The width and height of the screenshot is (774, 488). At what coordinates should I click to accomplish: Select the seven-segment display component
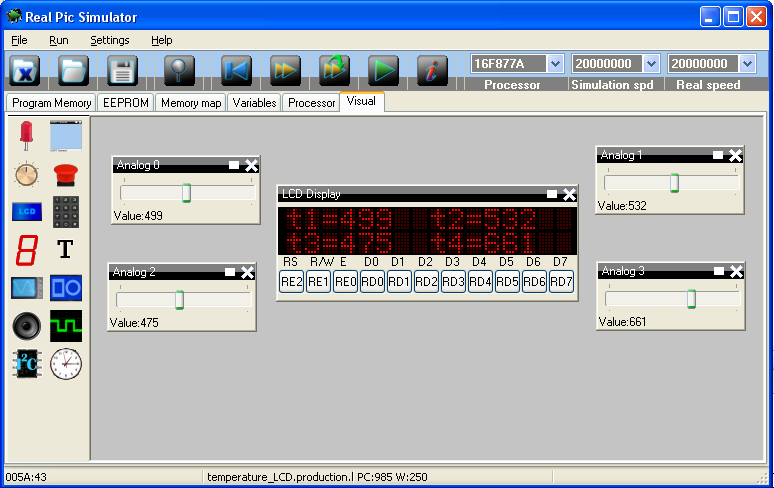coord(26,250)
